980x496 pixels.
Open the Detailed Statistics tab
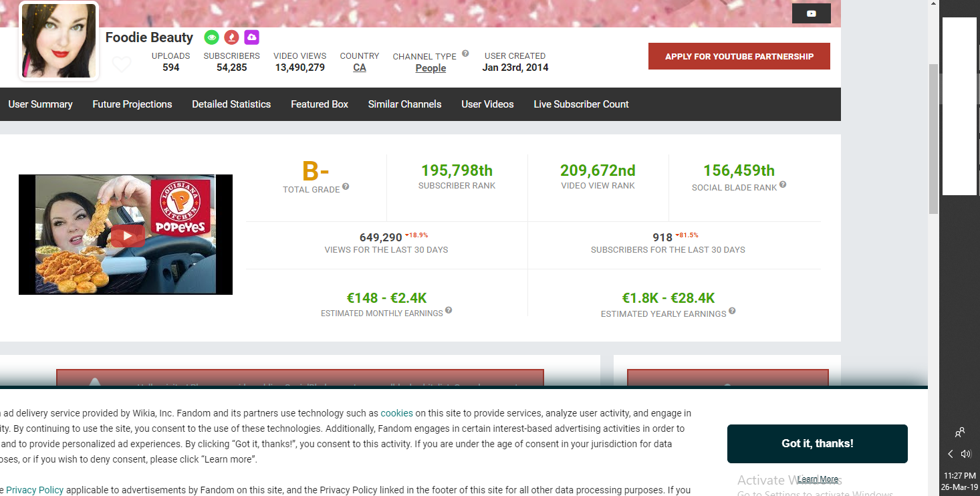(231, 104)
